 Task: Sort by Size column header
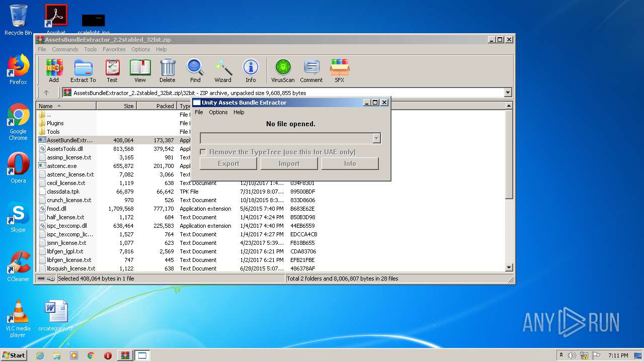point(116,106)
